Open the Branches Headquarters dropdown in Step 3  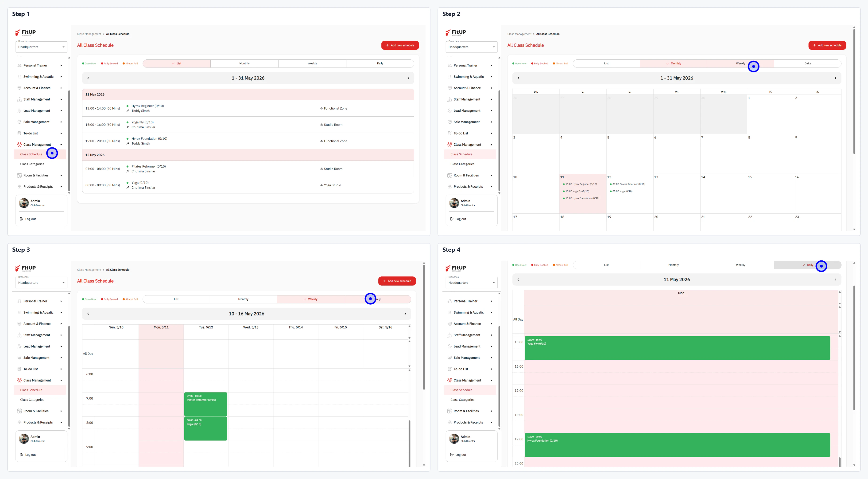click(41, 283)
